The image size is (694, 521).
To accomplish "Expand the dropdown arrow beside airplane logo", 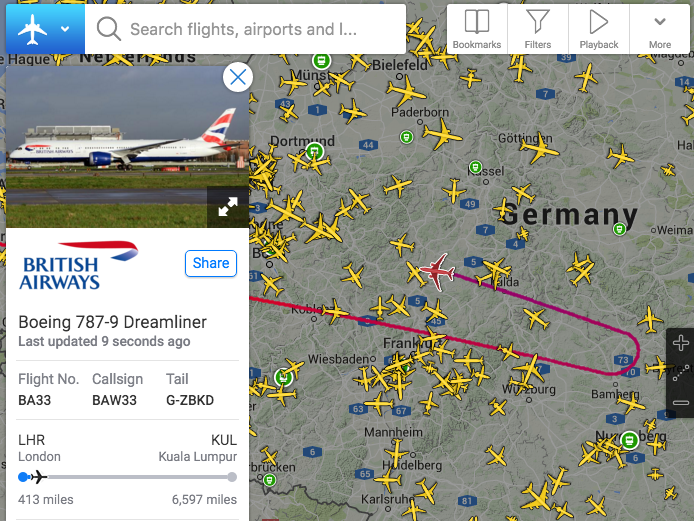I will tap(65, 29).
